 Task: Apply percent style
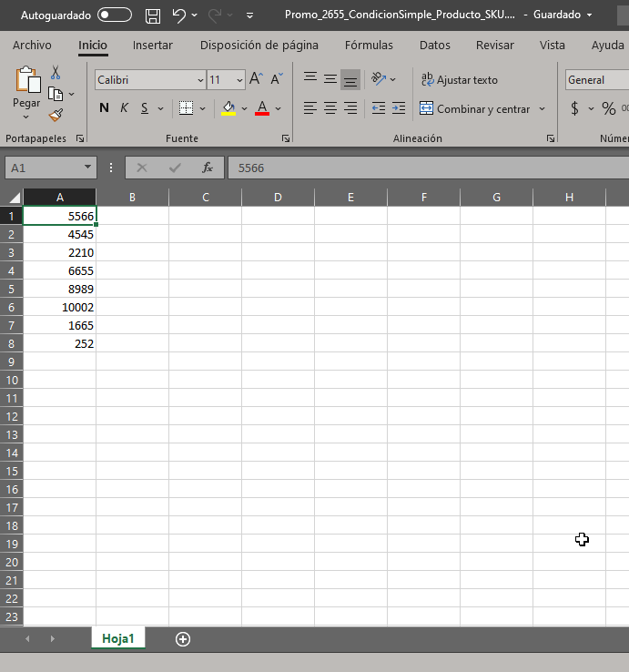pyautogui.click(x=608, y=108)
